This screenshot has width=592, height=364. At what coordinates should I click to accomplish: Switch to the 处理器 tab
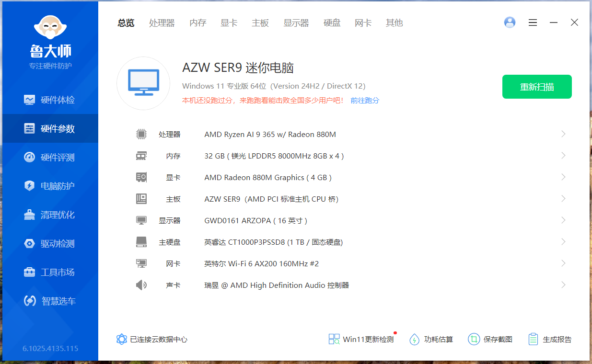[162, 23]
